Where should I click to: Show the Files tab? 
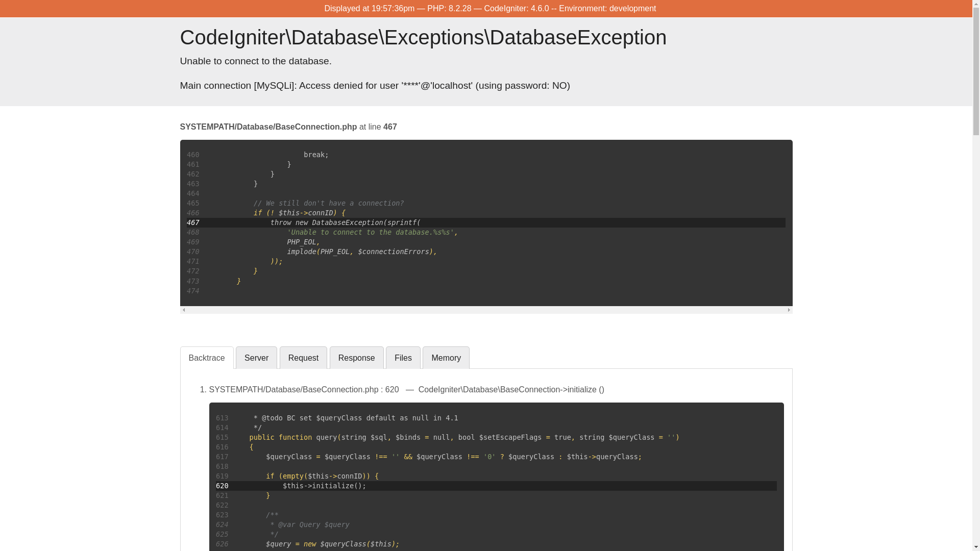click(403, 358)
